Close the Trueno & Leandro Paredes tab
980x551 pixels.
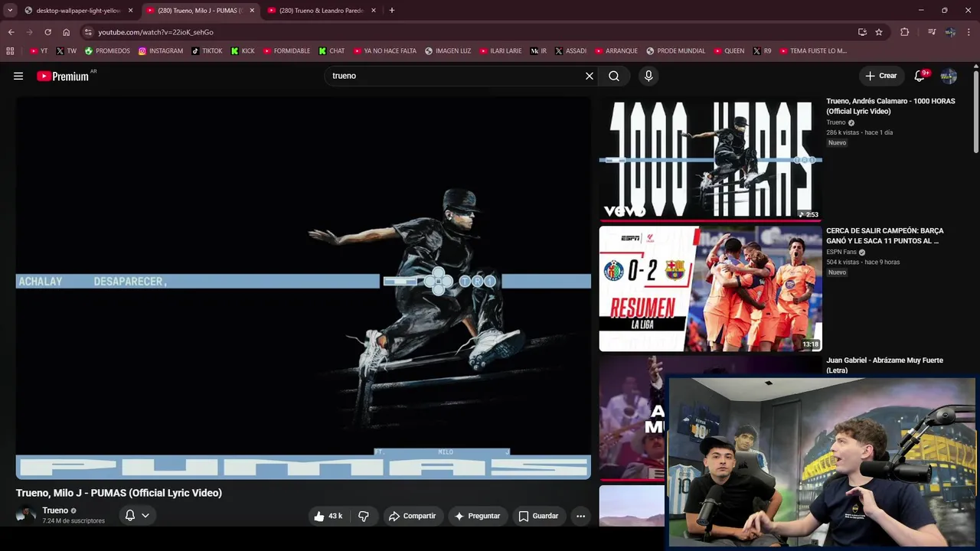374,11
